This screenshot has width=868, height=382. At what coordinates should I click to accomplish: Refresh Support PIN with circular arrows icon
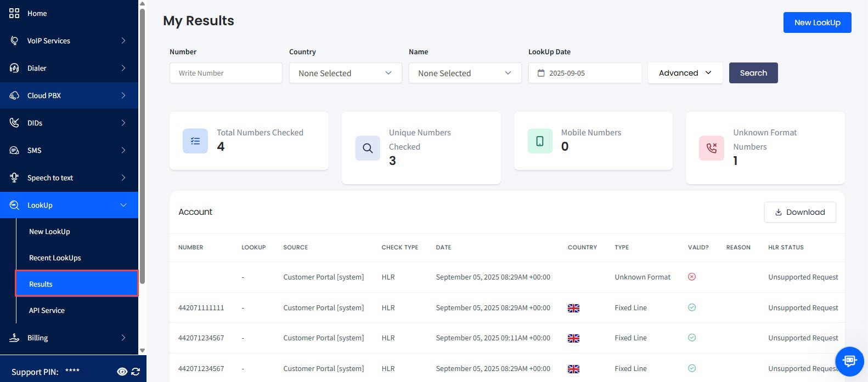tap(136, 372)
